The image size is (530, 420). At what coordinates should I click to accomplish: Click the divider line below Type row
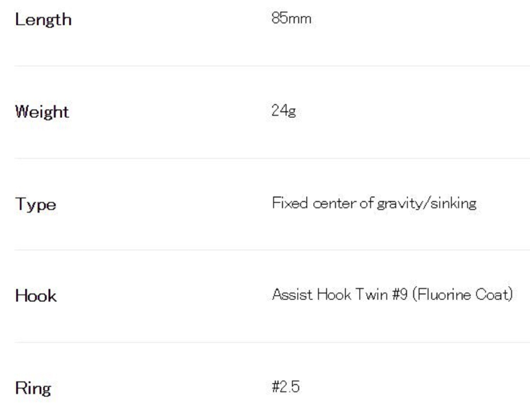click(265, 250)
